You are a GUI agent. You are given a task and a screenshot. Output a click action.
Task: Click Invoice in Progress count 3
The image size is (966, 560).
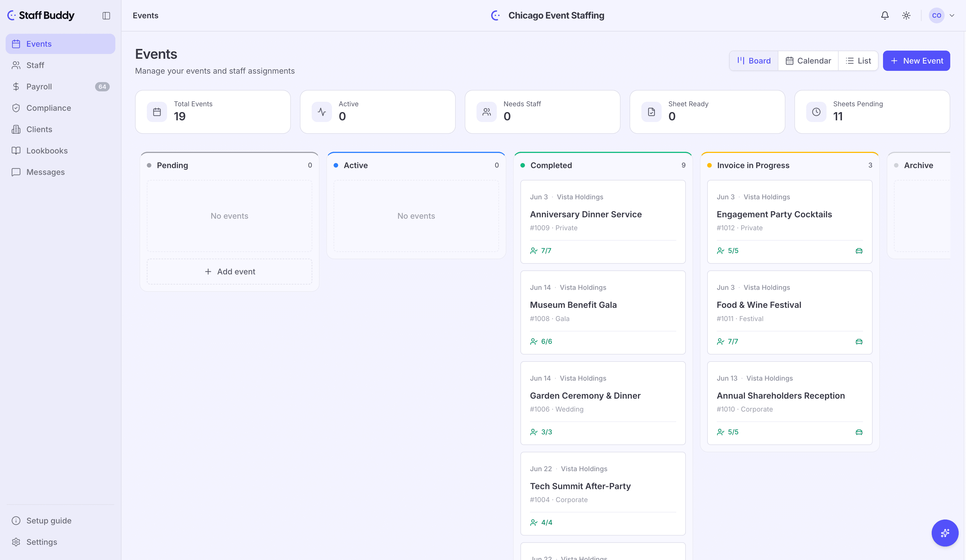click(870, 165)
